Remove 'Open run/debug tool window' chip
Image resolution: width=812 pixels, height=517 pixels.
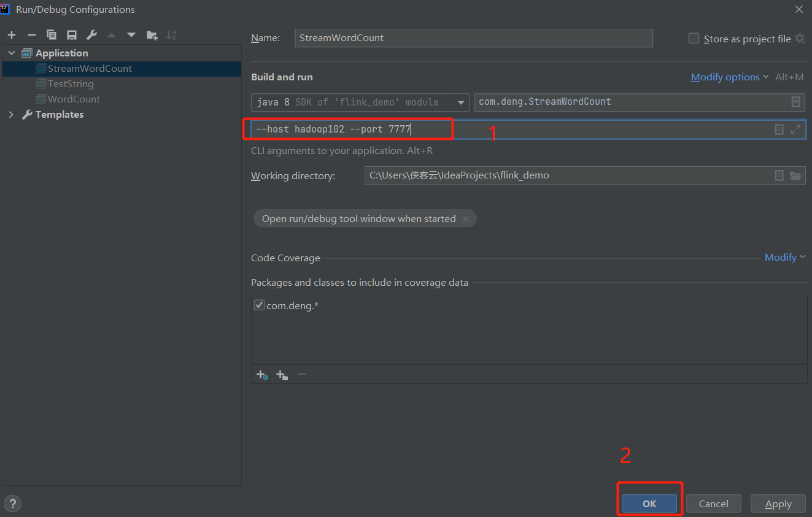(466, 219)
